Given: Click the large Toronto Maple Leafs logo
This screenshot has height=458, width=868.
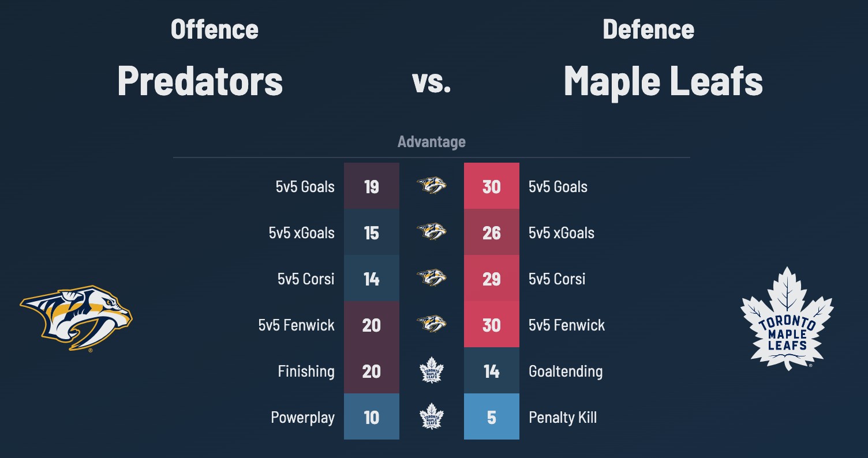Looking at the screenshot, I should [x=787, y=318].
